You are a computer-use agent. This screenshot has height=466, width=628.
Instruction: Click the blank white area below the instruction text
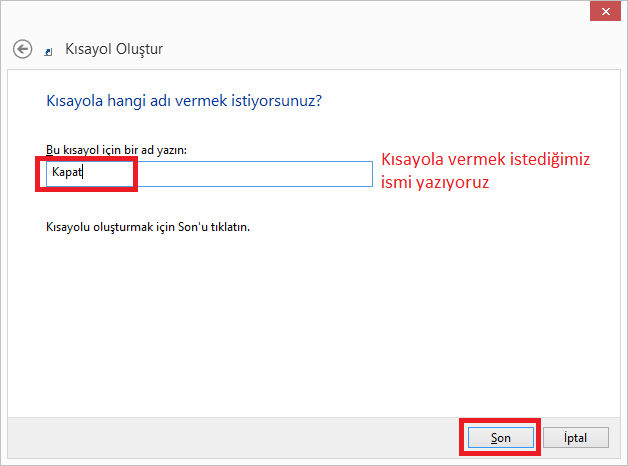pos(300,320)
